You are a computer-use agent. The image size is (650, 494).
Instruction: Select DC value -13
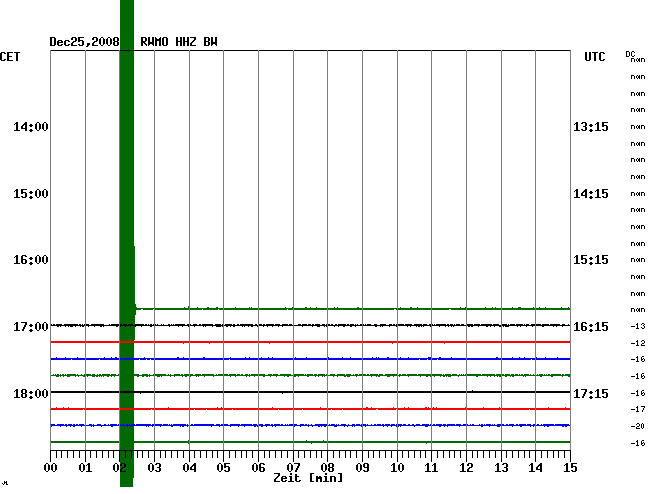638,326
